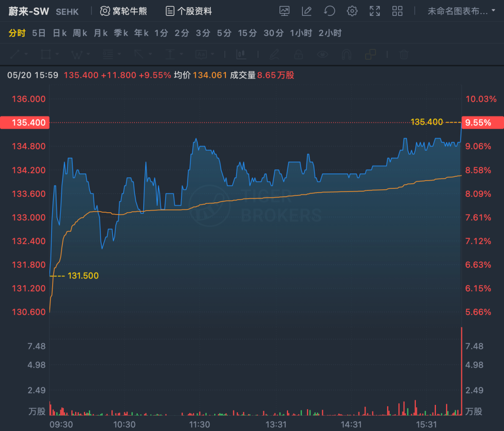Select the price range measure tool

point(170,54)
